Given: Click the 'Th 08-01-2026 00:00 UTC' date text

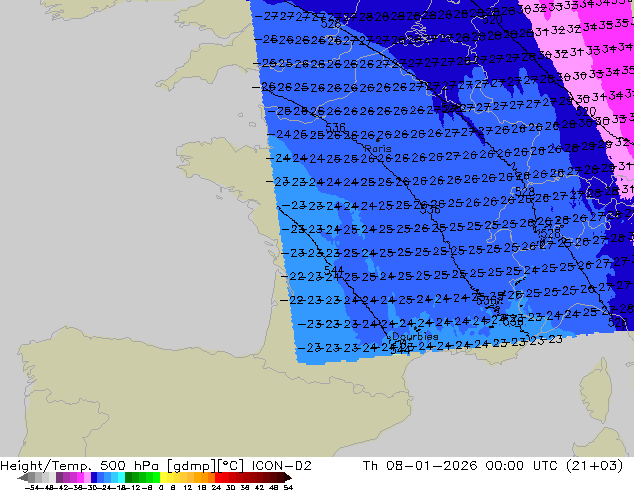Looking at the screenshot, I should pos(461,466).
